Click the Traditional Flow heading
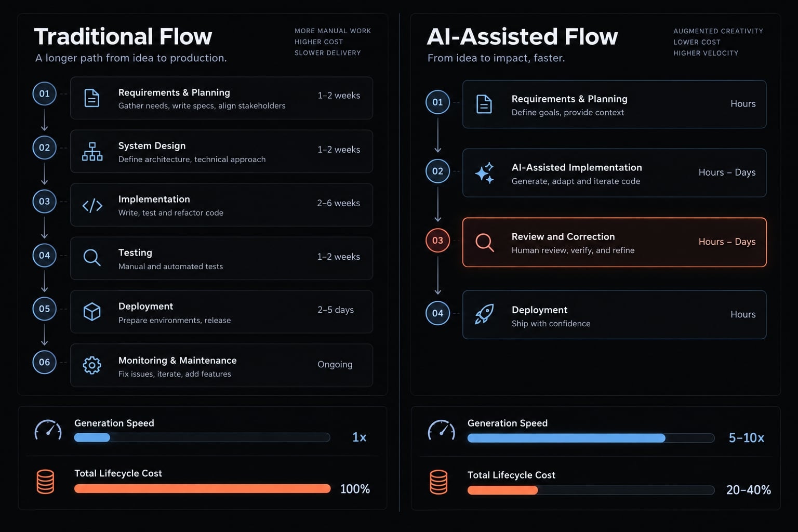 click(x=123, y=37)
